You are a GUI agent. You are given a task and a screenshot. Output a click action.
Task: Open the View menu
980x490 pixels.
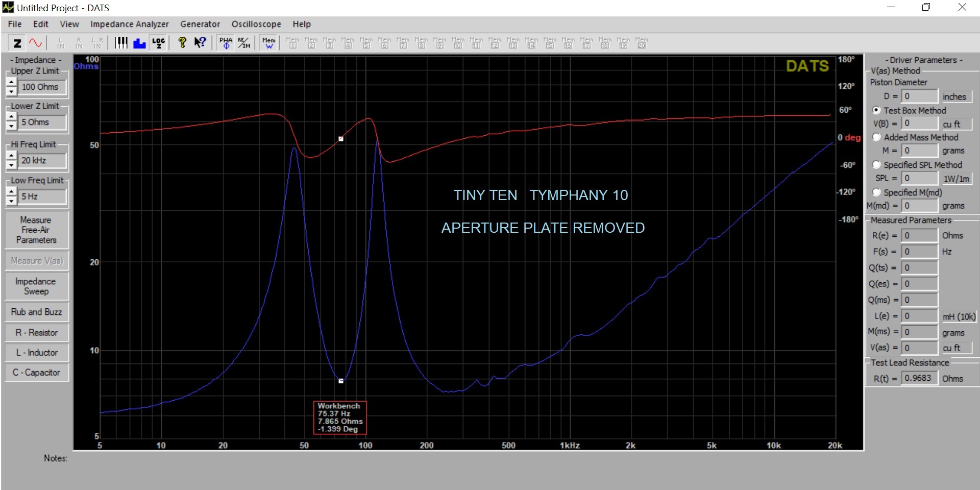click(69, 24)
